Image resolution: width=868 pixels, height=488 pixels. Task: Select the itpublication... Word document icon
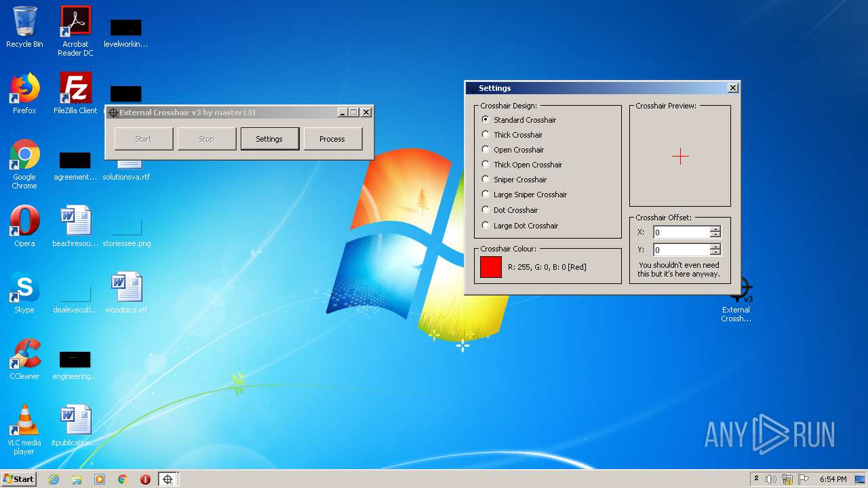click(x=75, y=426)
